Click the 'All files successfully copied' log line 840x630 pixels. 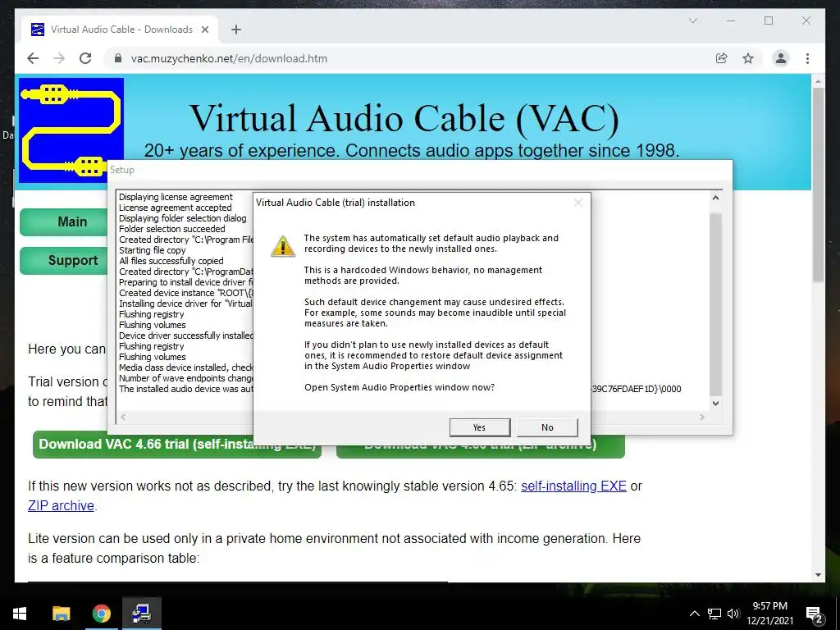(x=171, y=261)
